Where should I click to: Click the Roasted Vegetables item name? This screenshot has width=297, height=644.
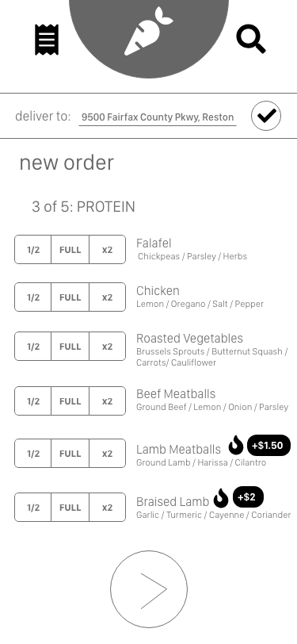pyautogui.click(x=189, y=339)
